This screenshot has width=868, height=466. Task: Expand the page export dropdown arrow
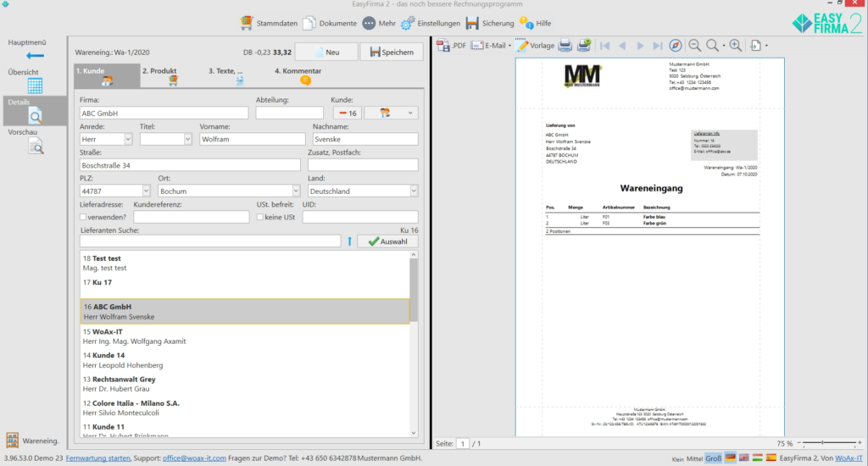[766, 46]
